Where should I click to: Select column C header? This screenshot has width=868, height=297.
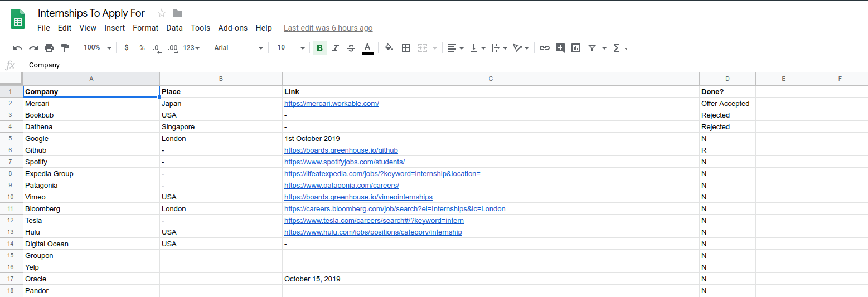tap(491, 79)
